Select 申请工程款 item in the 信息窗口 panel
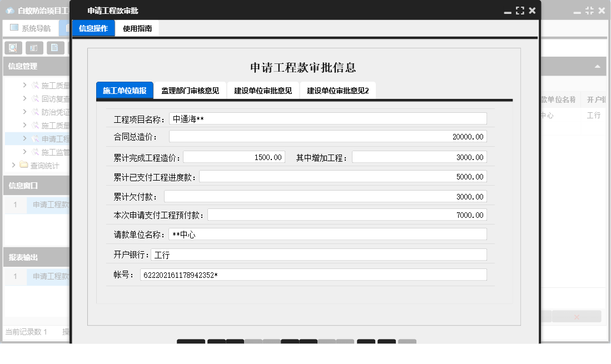 pyautogui.click(x=49, y=205)
